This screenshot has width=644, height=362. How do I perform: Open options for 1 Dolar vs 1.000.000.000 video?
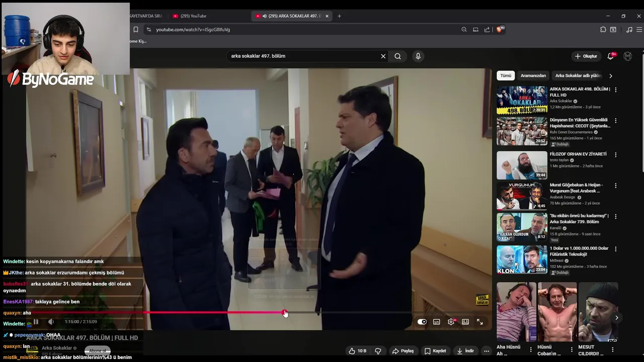[616, 249]
